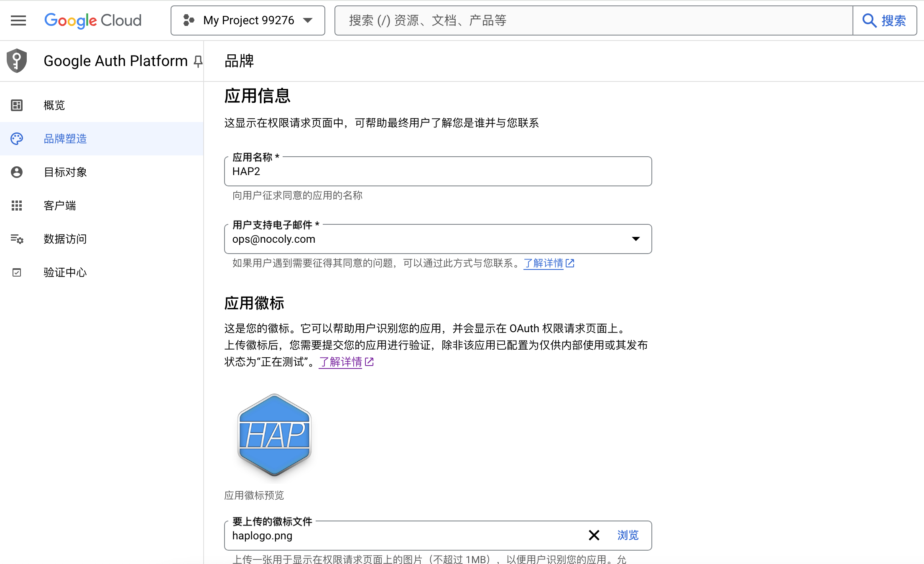This screenshot has height=564, width=924.
Task: Click the 目标对象 person icon
Action: tap(17, 172)
